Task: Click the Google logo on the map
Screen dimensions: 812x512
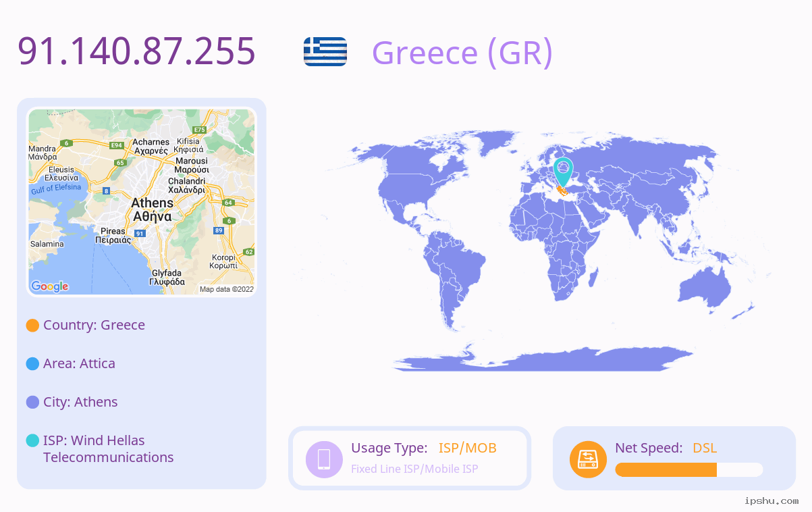Action: (50, 286)
